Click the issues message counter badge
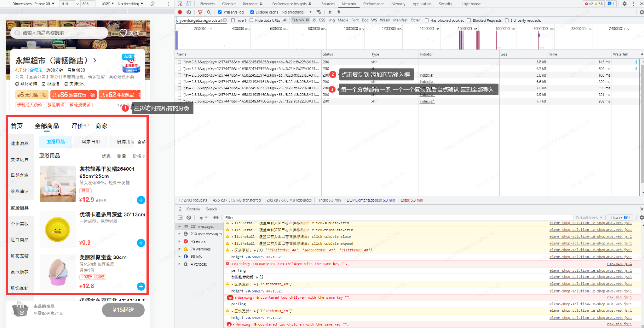This screenshot has height=328, width=644. [611, 4]
